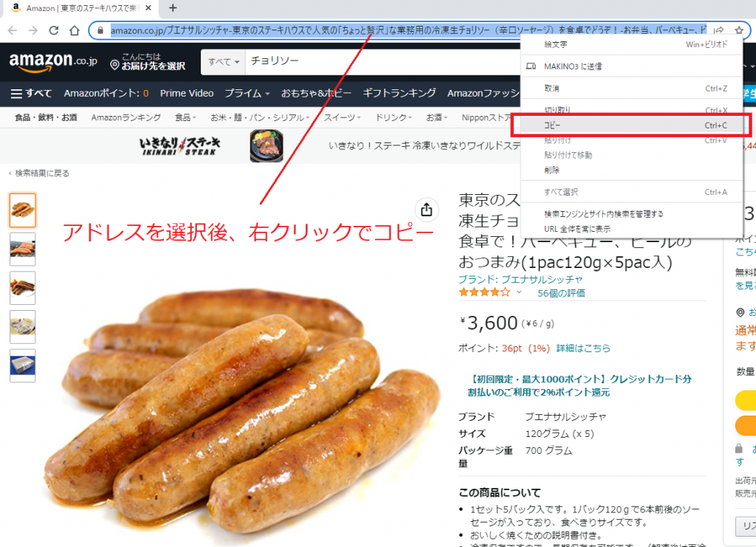The height and width of the screenshot is (547, 756).
Task: Click the four-star rating icons
Action: tap(484, 292)
